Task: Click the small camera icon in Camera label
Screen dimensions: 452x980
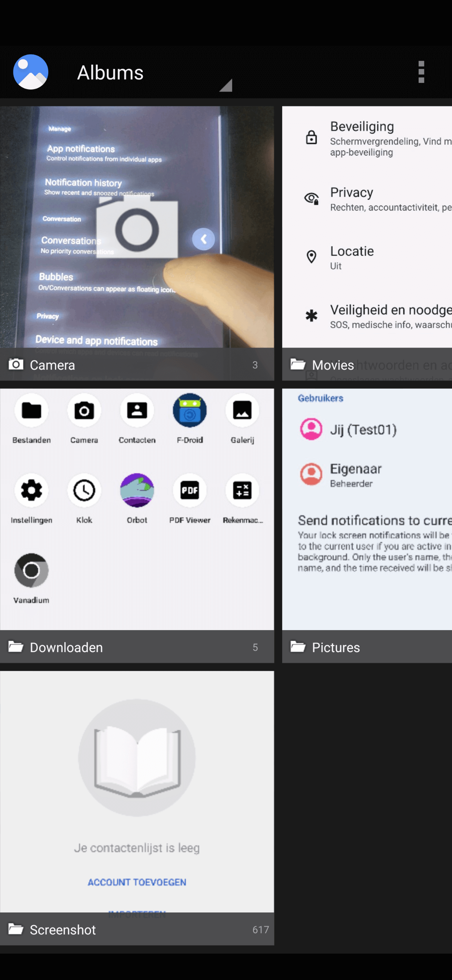Action: click(16, 364)
